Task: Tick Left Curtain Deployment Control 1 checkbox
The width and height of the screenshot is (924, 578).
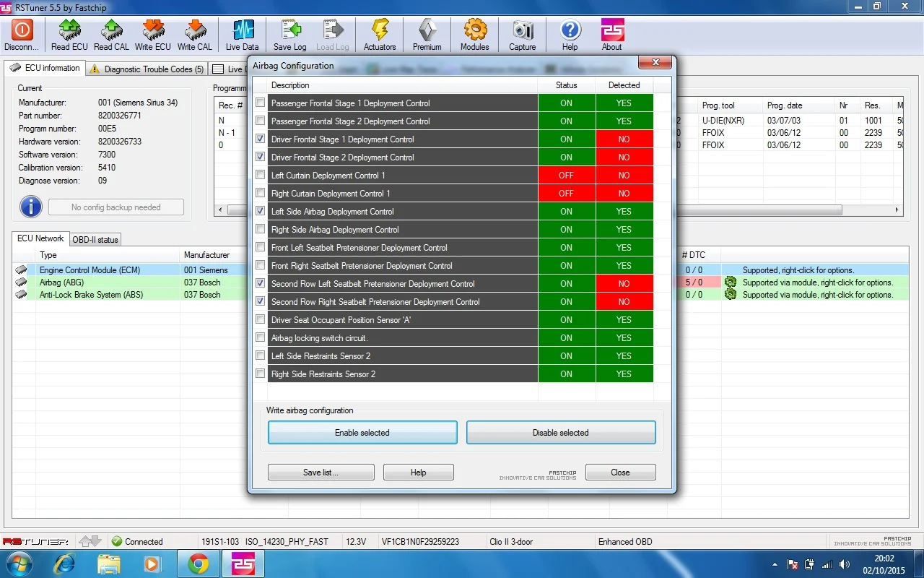Action: coord(260,175)
